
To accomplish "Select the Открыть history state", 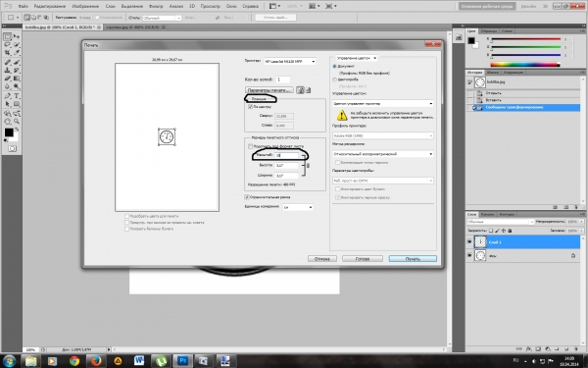I will (x=494, y=93).
